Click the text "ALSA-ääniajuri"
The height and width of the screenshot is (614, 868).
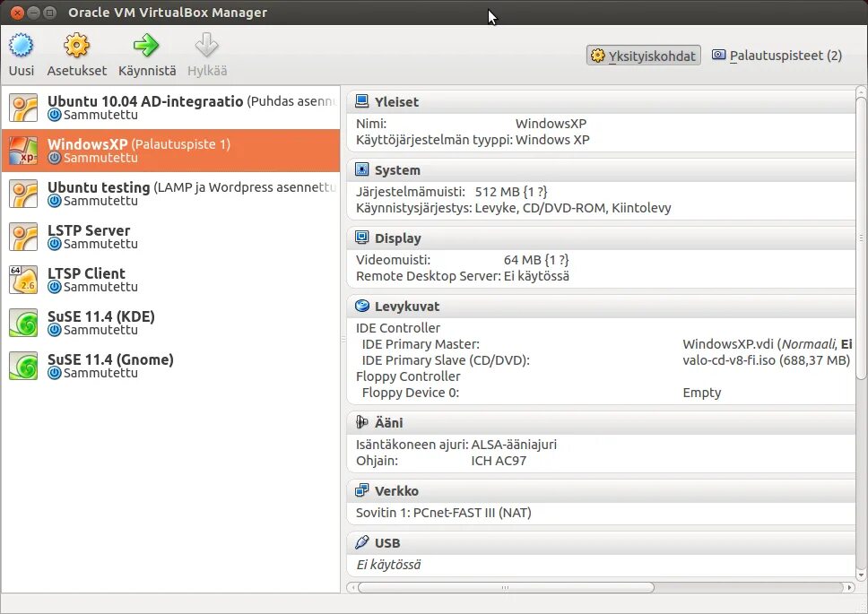[x=514, y=445]
